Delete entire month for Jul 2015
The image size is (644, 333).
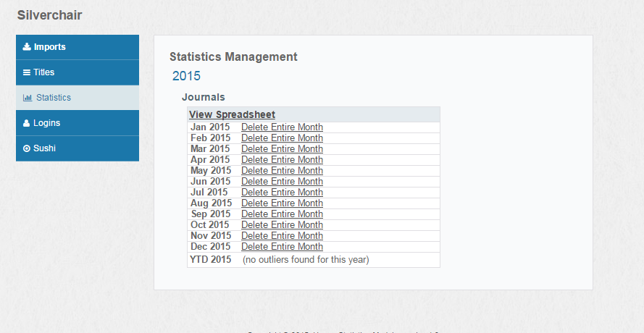point(282,193)
